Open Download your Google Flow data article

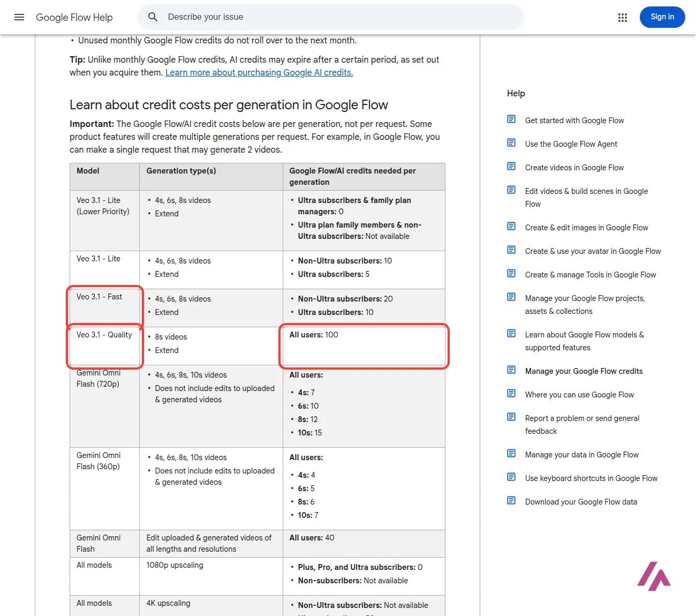(x=581, y=502)
